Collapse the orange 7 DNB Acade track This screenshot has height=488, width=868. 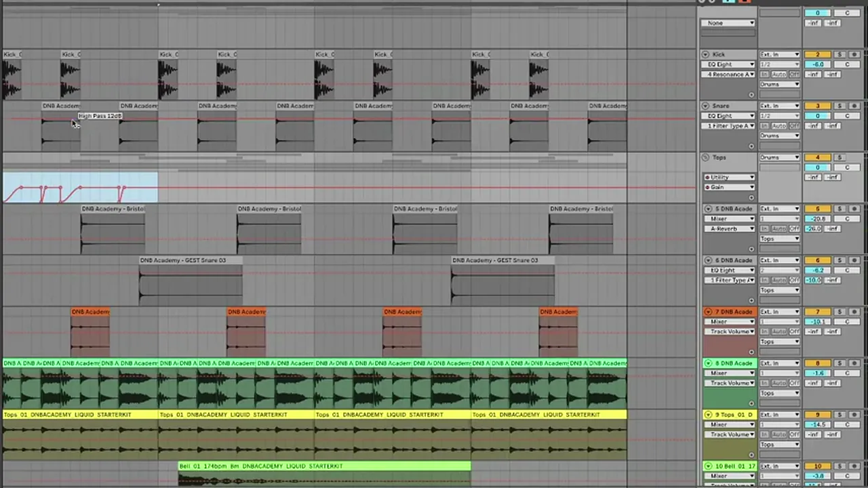pyautogui.click(x=708, y=312)
